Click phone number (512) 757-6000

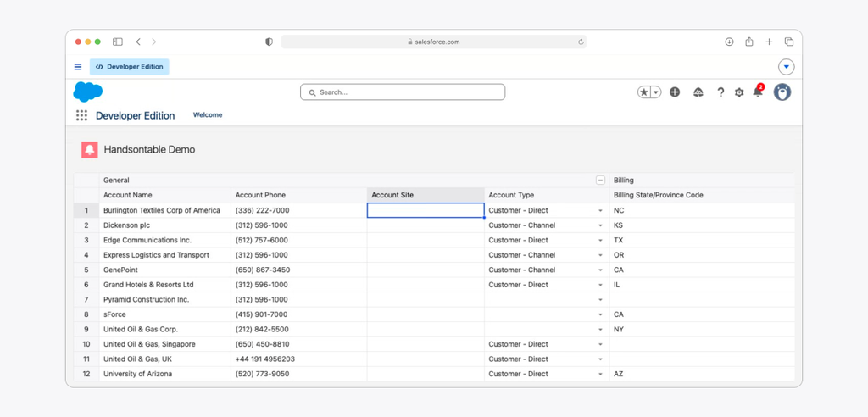261,241
